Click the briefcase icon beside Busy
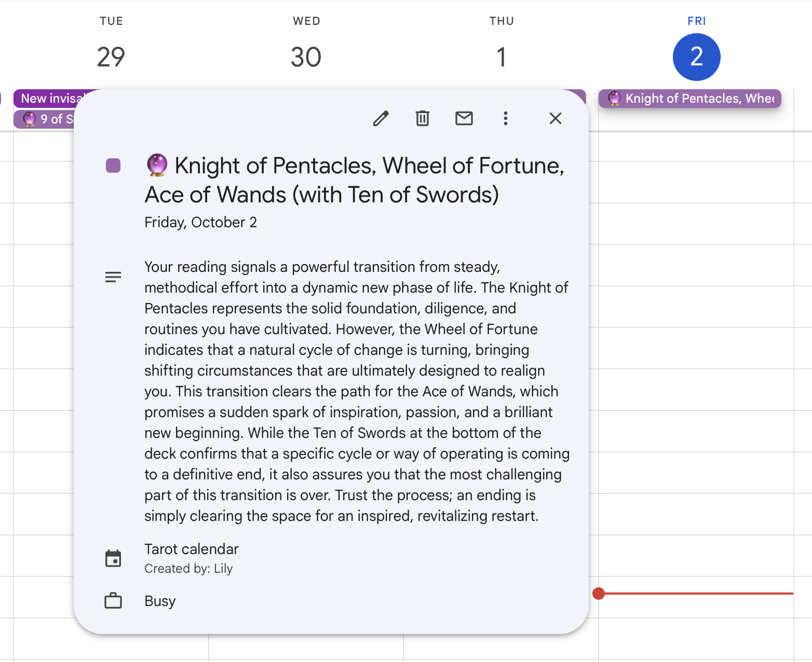812x662 pixels. [113, 601]
